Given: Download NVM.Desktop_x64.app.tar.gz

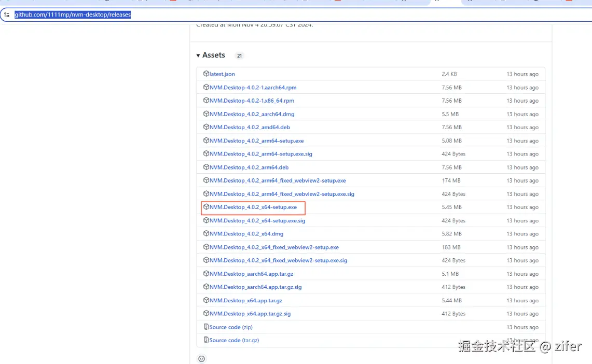Looking at the screenshot, I should click(x=246, y=301).
